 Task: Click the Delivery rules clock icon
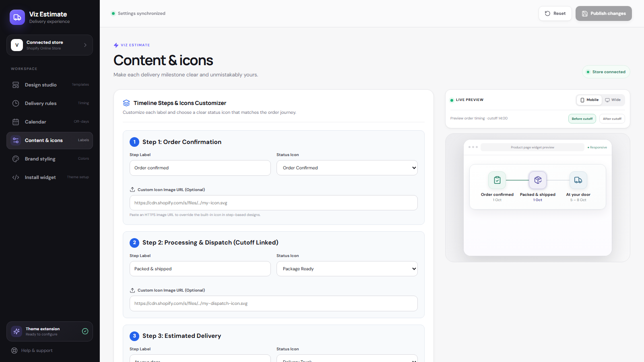[x=16, y=103]
